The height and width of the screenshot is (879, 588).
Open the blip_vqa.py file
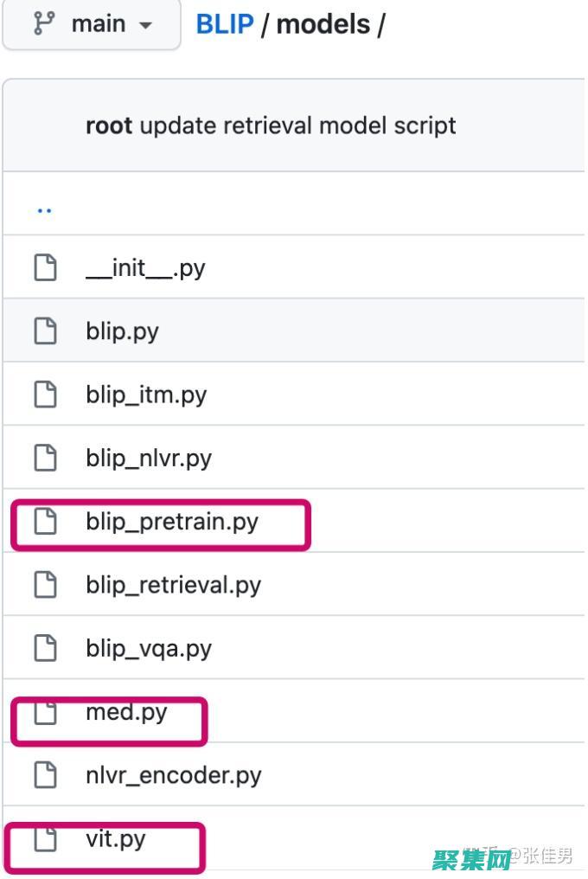(149, 648)
